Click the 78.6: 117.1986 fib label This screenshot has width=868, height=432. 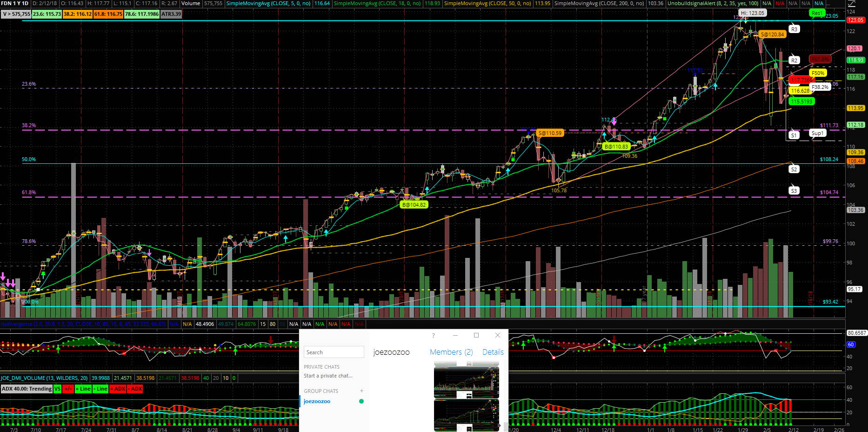pos(142,14)
